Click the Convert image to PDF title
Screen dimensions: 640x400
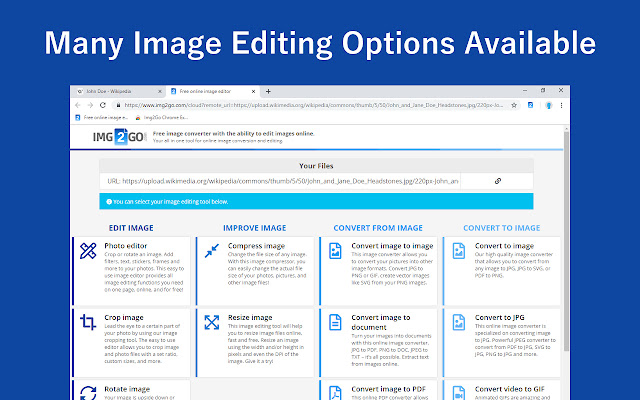click(388, 389)
